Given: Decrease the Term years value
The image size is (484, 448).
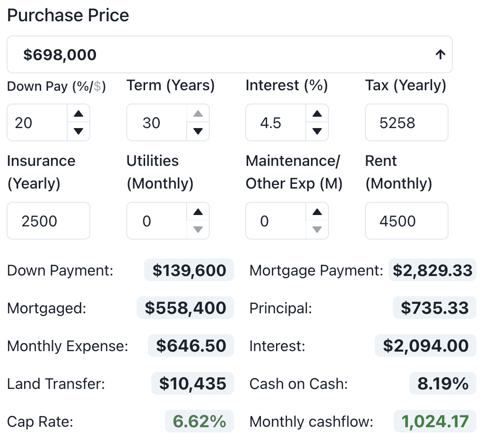Looking at the screenshot, I should [x=199, y=131].
